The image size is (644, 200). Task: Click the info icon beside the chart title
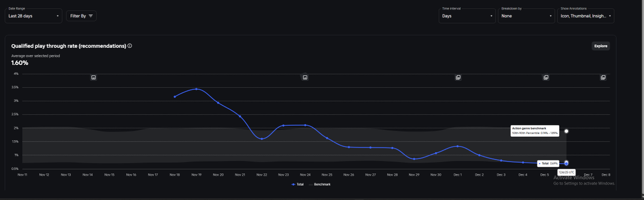coord(130,46)
